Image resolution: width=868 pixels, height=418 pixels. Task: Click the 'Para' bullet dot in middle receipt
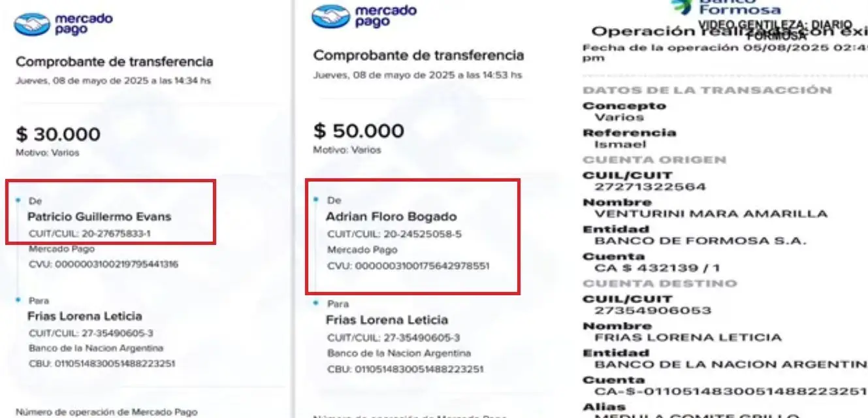[316, 302]
